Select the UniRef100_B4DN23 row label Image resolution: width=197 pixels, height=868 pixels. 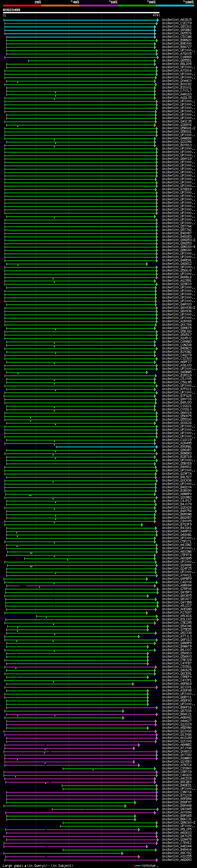(x=177, y=349)
